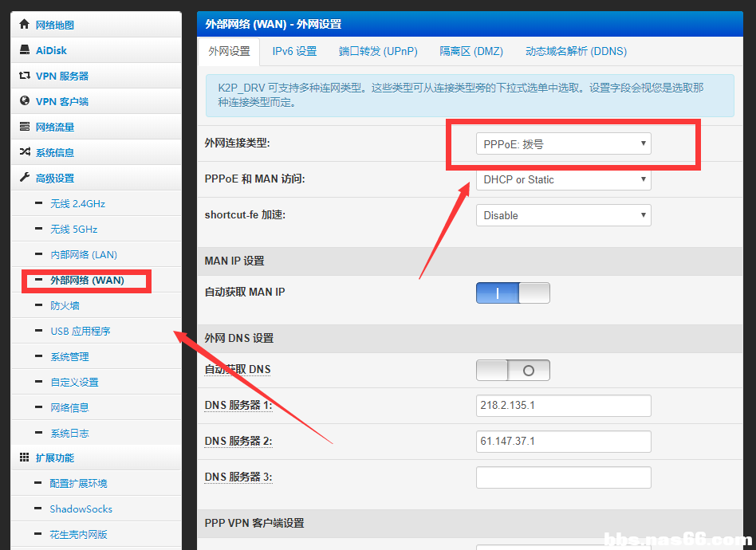
Task: Open the 外网连接类型 PPPoE dropdown
Action: pyautogui.click(x=563, y=144)
